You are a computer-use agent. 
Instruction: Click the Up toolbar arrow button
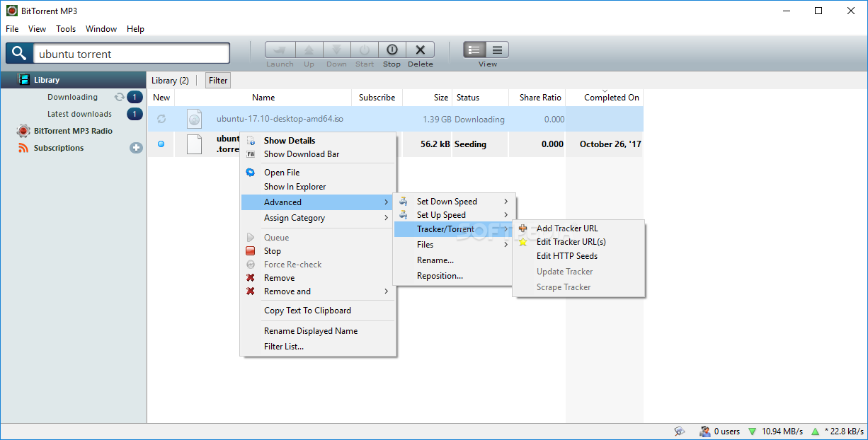[309, 50]
